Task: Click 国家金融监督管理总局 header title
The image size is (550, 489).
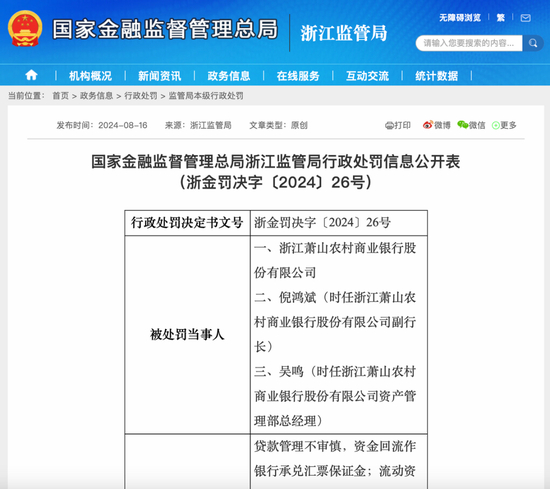Action: click(165, 29)
